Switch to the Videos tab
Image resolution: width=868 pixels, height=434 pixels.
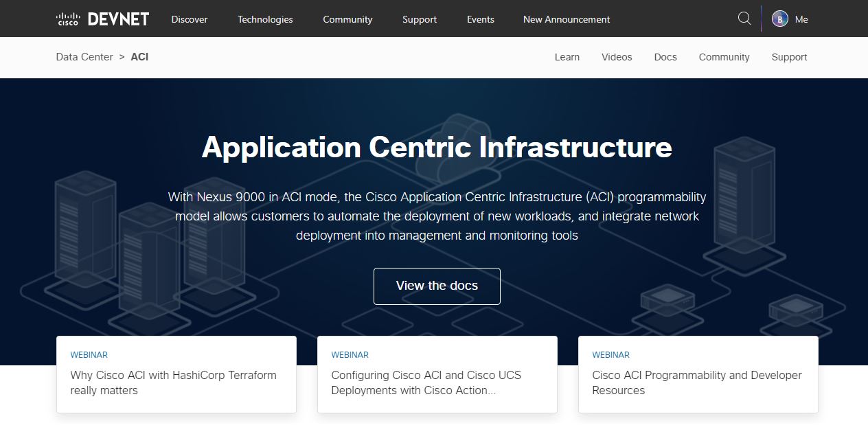tap(616, 57)
